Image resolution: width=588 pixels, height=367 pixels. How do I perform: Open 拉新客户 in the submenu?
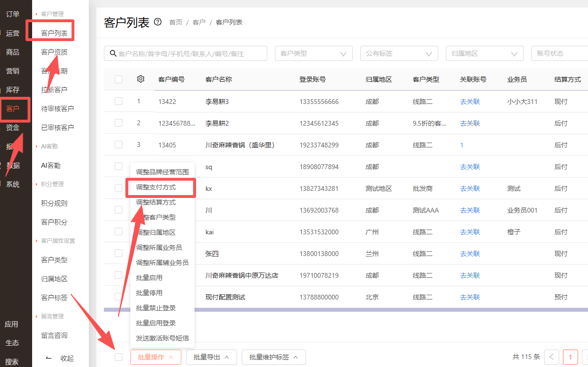54,90
